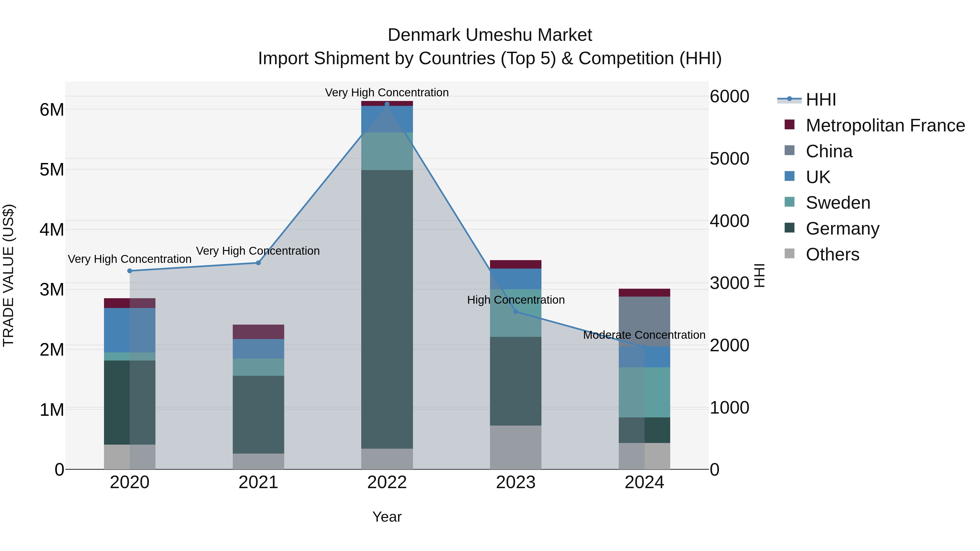
Task: Click the 'Moderate Concentration' annotation
Action: [644, 335]
